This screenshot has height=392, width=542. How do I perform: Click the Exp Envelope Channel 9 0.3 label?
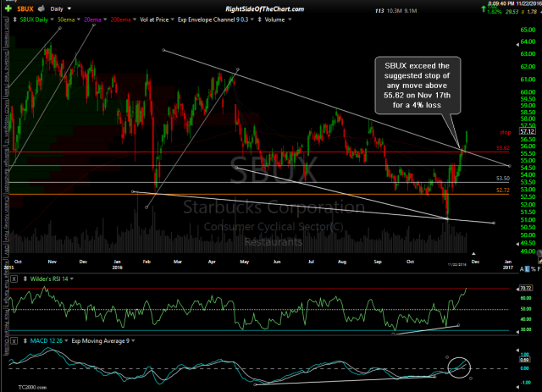(213, 20)
